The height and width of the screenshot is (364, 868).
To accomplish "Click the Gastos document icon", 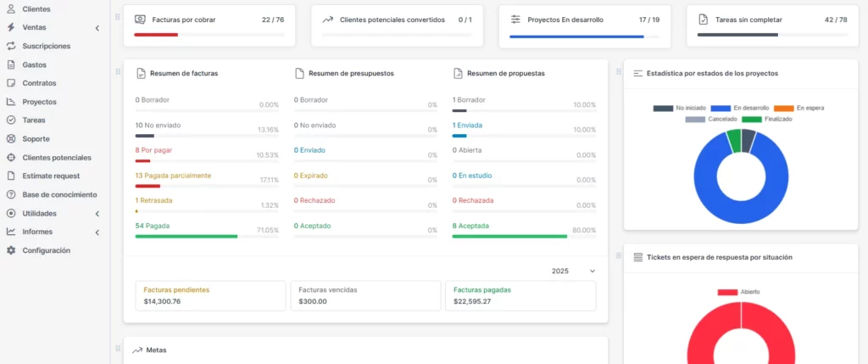I will coord(11,64).
